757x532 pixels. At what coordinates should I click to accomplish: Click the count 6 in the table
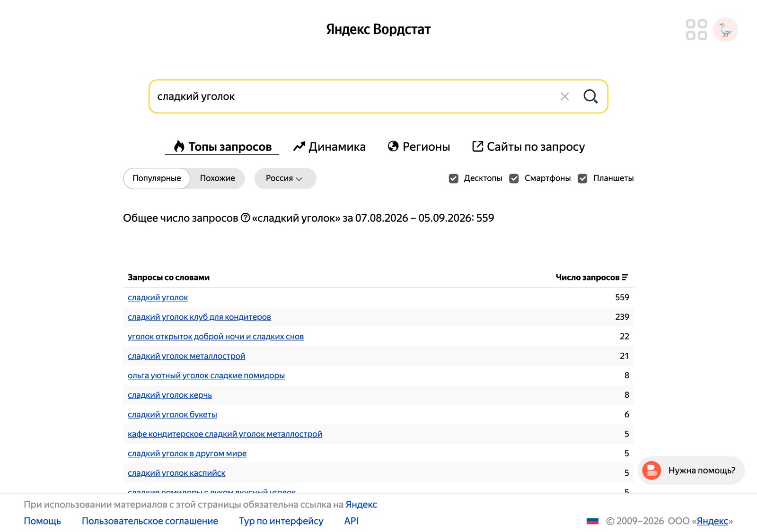click(627, 414)
